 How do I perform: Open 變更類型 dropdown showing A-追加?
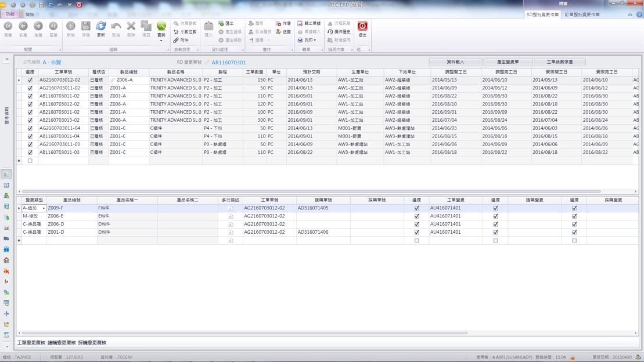pos(44,208)
